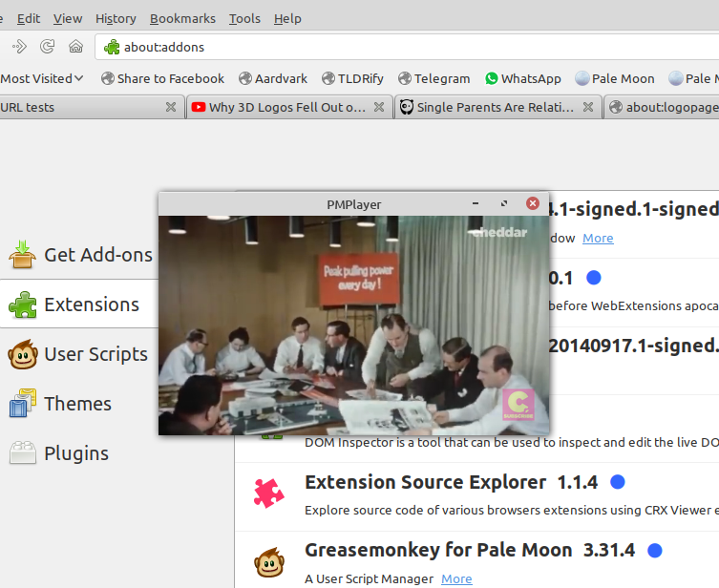719x588 pixels.
Task: Open the Edit menu
Action: [x=29, y=19]
